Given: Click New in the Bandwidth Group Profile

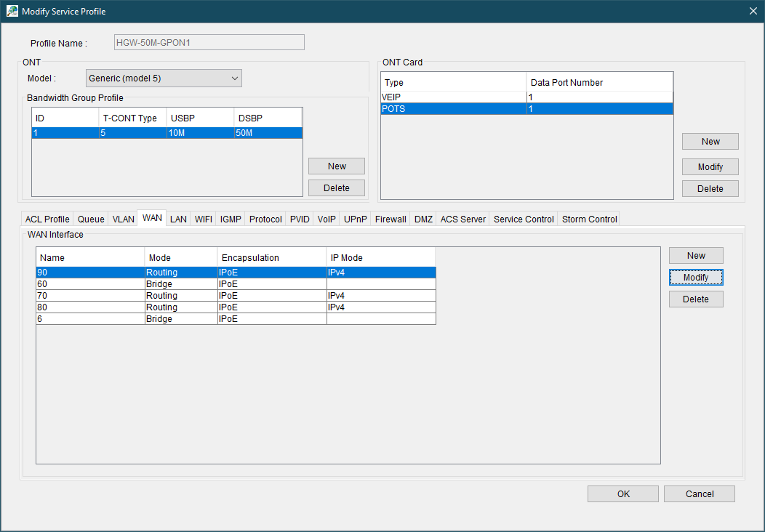Looking at the screenshot, I should click(x=337, y=166).
